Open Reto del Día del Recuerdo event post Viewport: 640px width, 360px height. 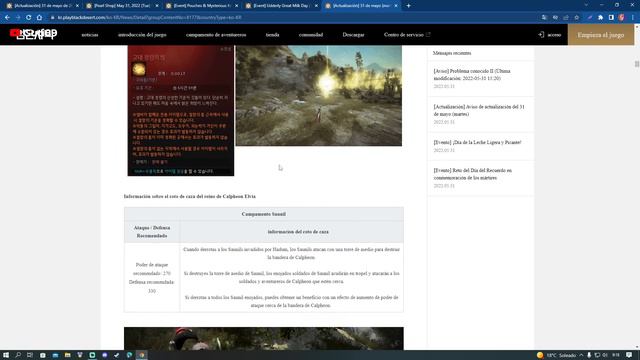[x=473, y=174]
